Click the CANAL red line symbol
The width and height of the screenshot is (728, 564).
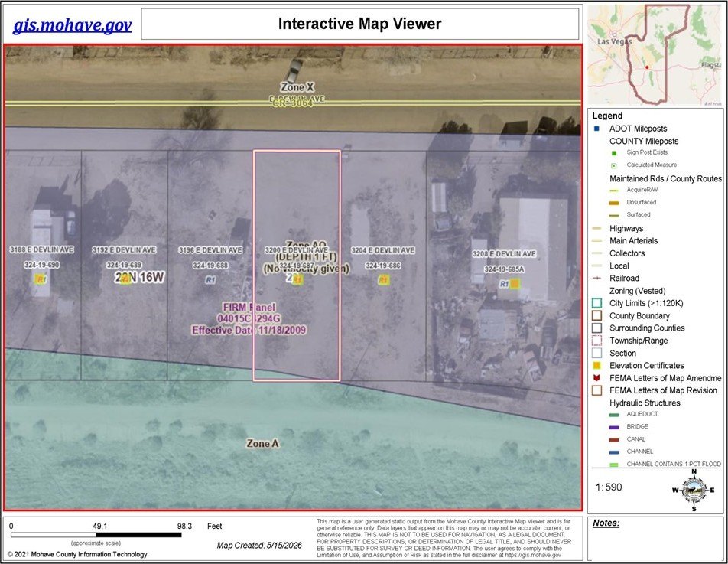click(614, 440)
